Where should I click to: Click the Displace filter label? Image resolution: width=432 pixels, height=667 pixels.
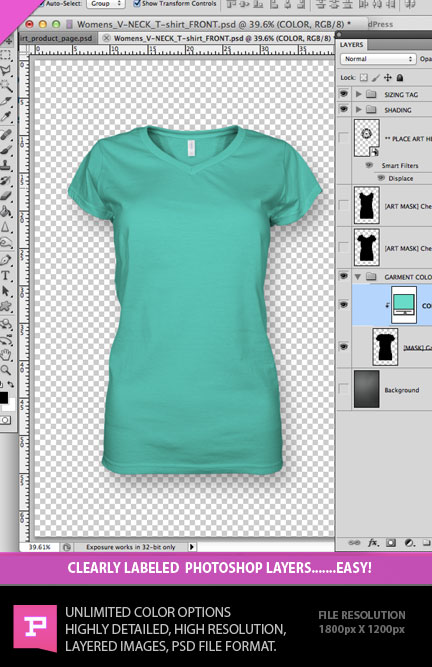click(401, 178)
